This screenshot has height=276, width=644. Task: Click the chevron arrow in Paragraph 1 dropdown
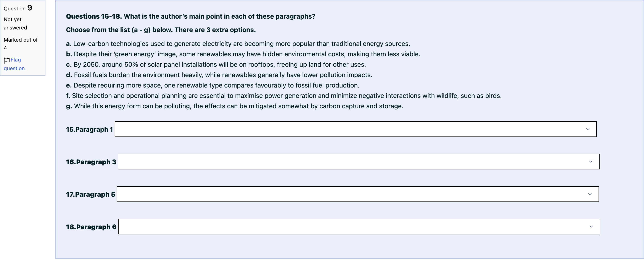click(588, 129)
